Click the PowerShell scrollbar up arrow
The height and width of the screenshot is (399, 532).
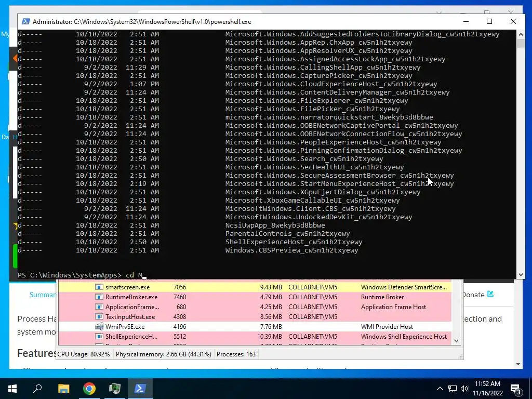tap(521, 34)
